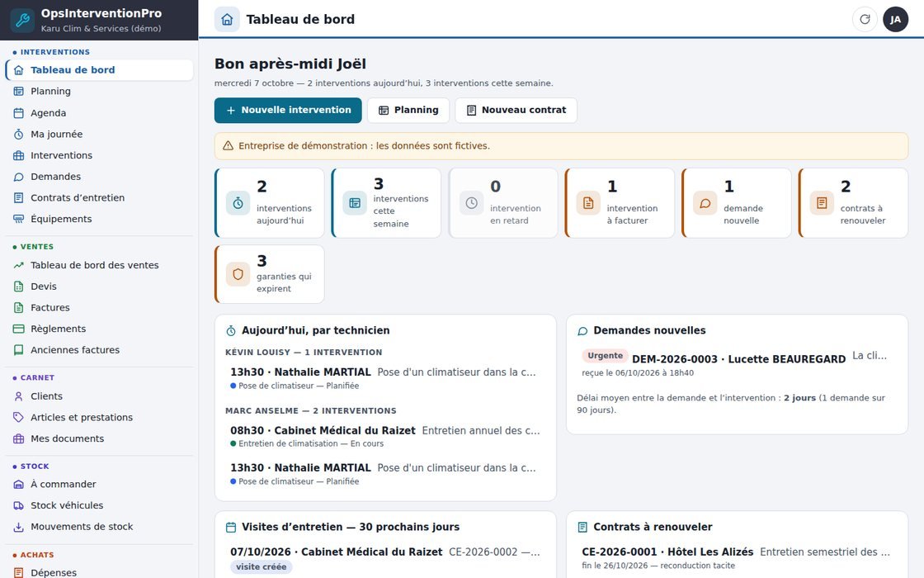Click the Interventions sidebar icon
The image size is (924, 578).
tap(19, 155)
